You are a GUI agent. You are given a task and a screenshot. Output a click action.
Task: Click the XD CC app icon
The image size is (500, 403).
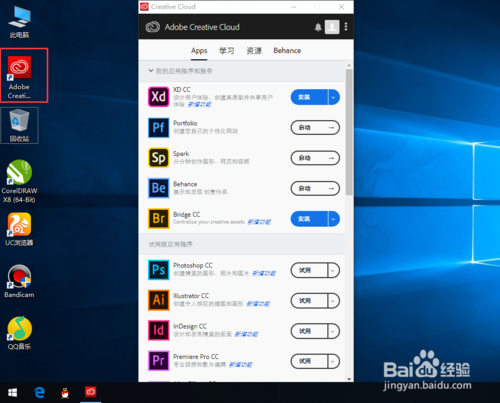(159, 97)
